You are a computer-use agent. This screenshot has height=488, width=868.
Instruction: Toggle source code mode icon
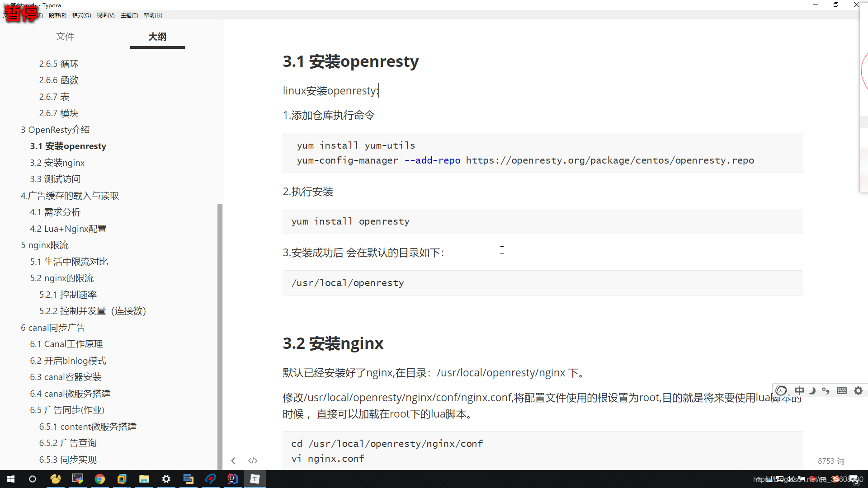(253, 460)
